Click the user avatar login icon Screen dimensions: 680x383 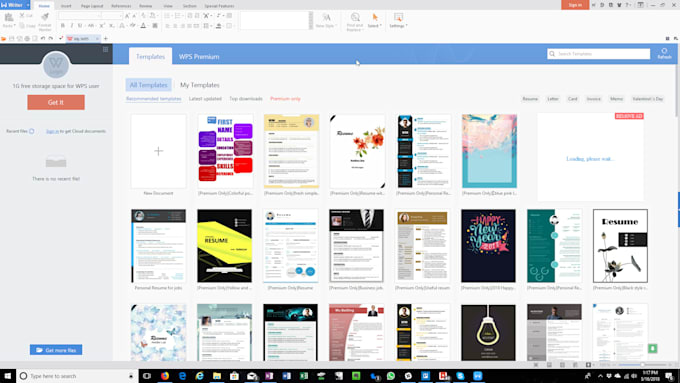point(56,65)
